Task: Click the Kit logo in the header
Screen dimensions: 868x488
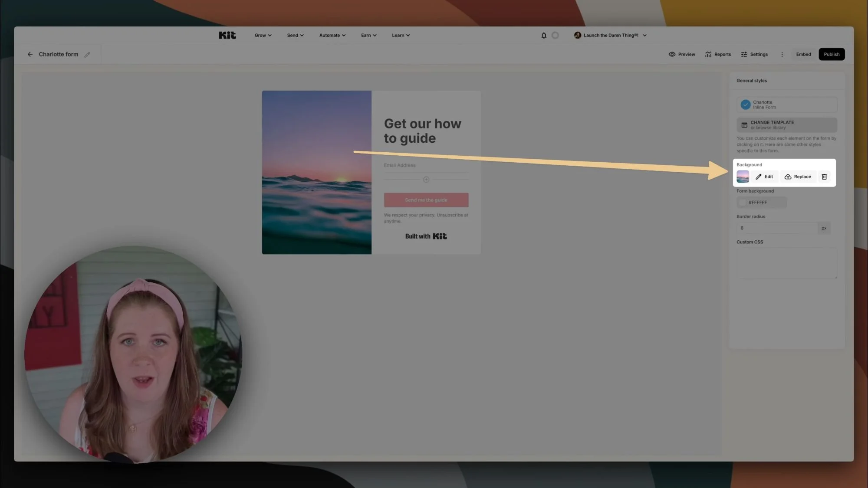Action: click(x=227, y=36)
